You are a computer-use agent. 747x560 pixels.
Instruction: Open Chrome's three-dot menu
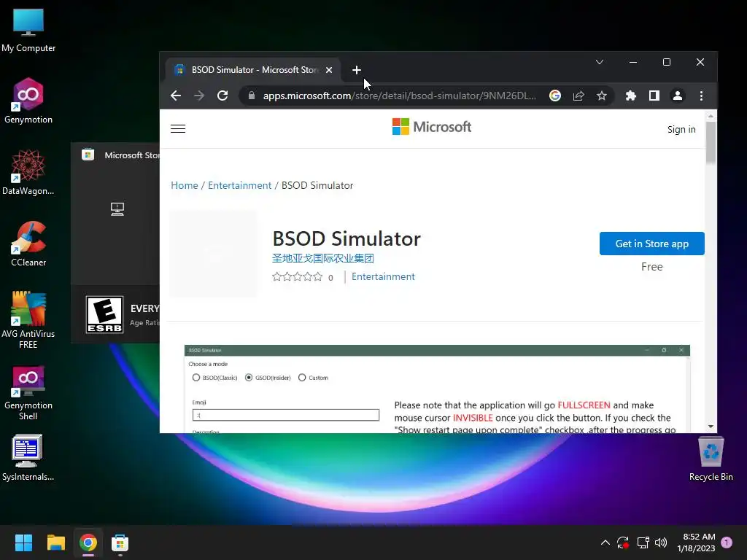[701, 96]
